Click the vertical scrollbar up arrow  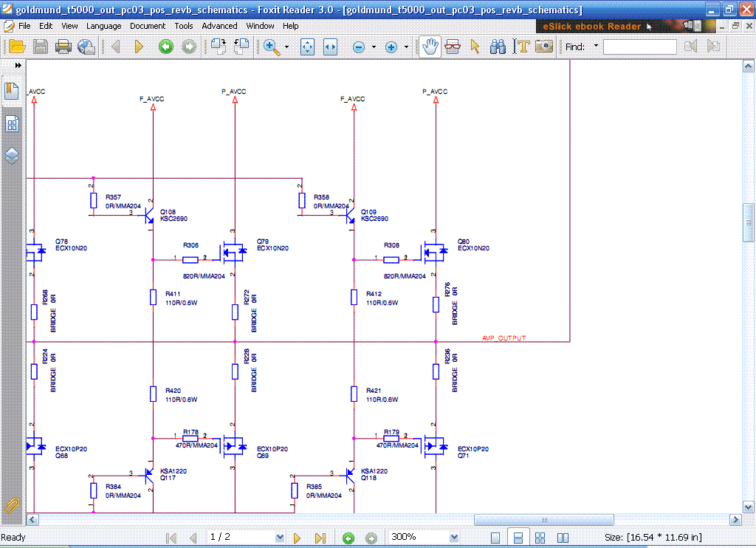pos(749,66)
